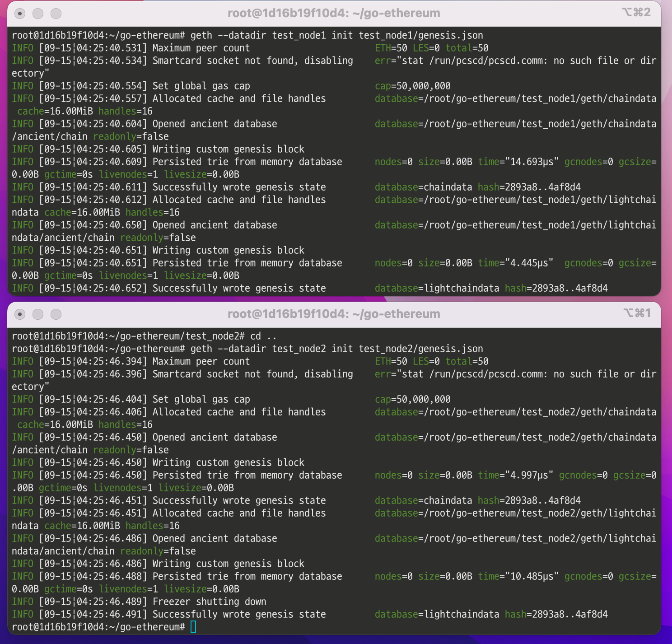Close the top terminal window labeled ⌥⌘2
Screen dimensions: 672x644
click(x=20, y=14)
